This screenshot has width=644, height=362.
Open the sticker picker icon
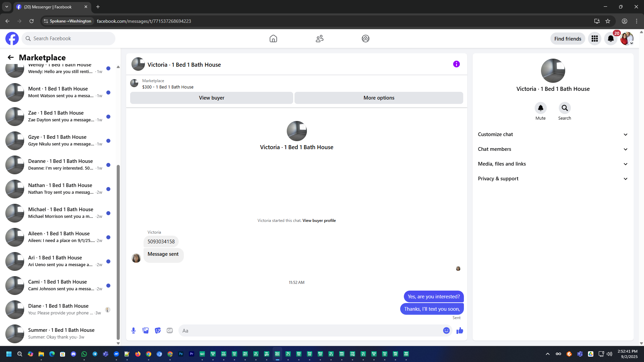158,330
